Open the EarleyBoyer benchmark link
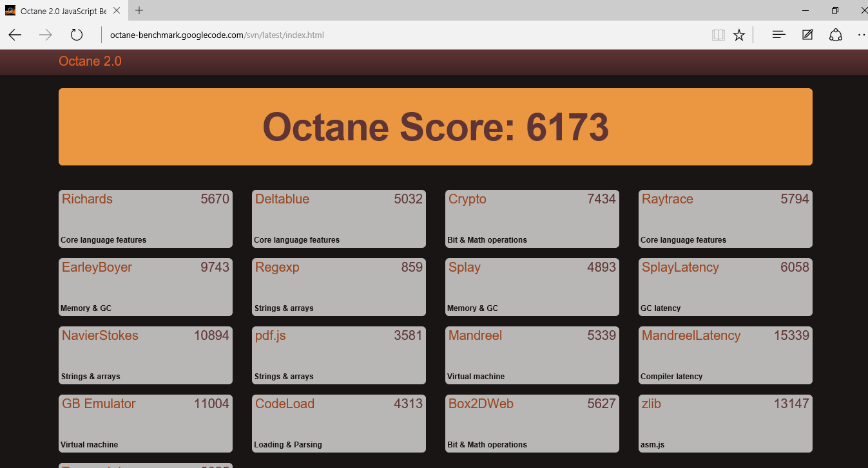This screenshot has height=468, width=868. coord(97,268)
